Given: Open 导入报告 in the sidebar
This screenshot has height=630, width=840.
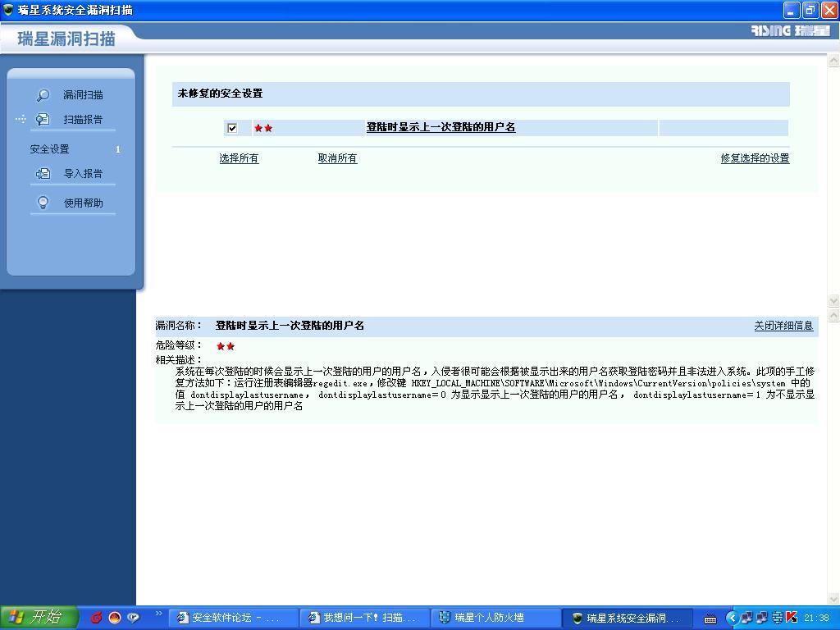Looking at the screenshot, I should 83,174.
